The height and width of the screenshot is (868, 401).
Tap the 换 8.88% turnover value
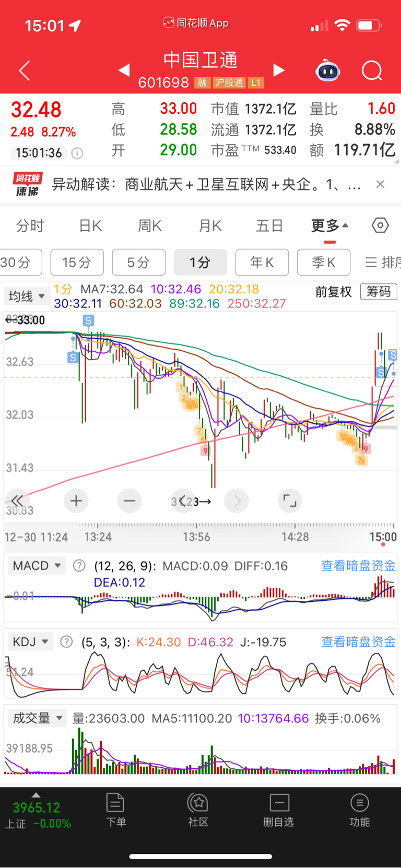click(x=352, y=129)
